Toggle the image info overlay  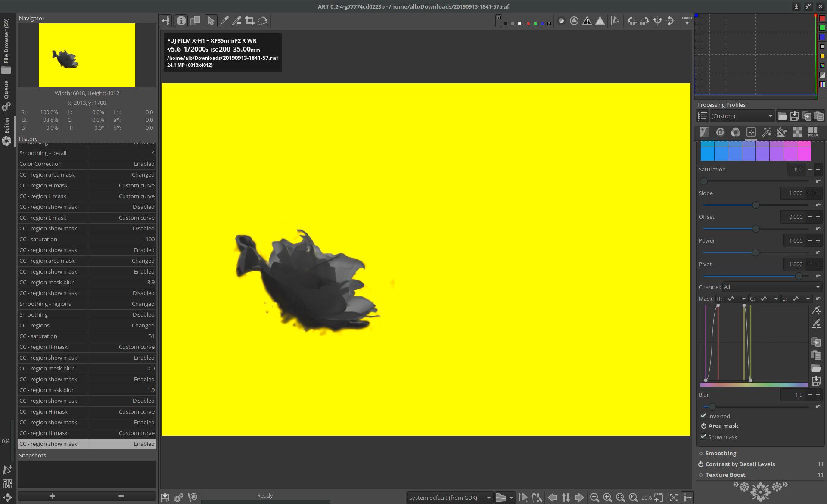pos(181,21)
